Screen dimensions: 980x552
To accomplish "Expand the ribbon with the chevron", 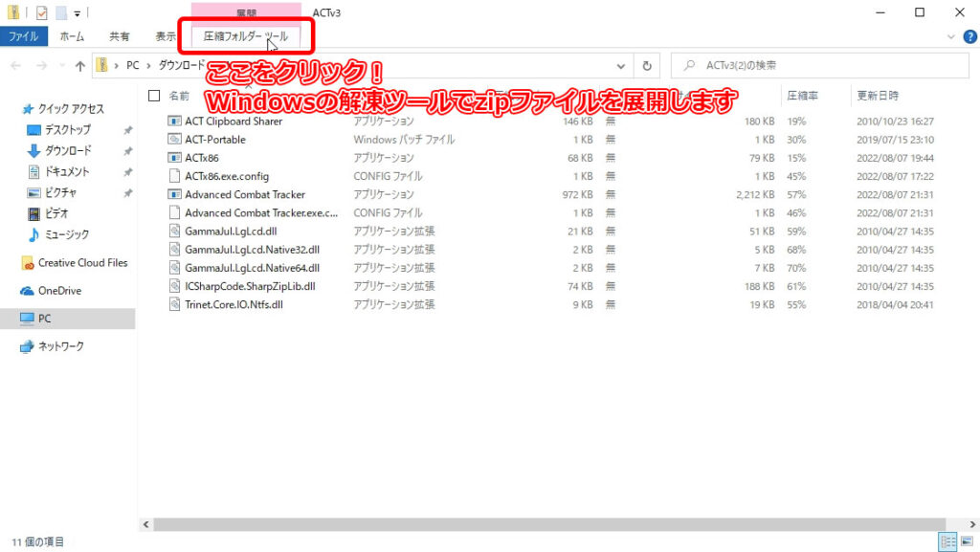I will click(x=950, y=36).
